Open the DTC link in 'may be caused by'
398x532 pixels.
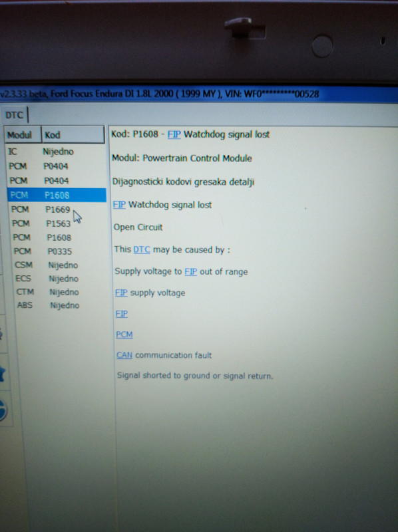tap(142, 250)
